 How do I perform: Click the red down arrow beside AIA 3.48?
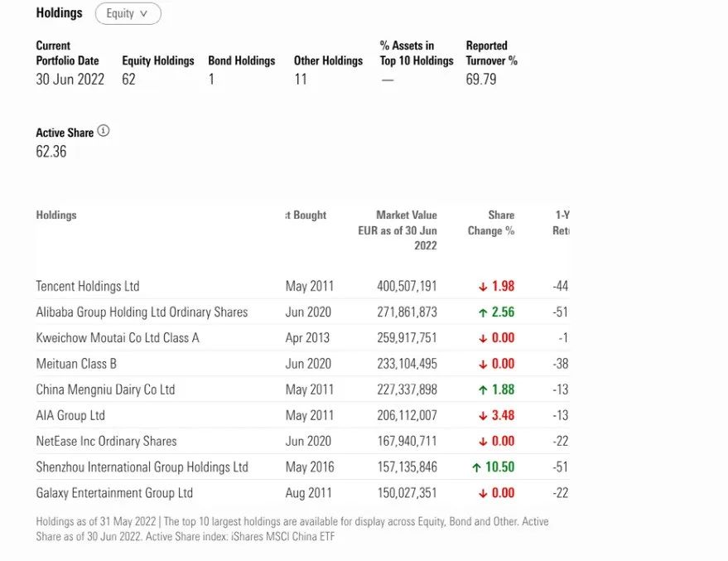click(x=483, y=416)
